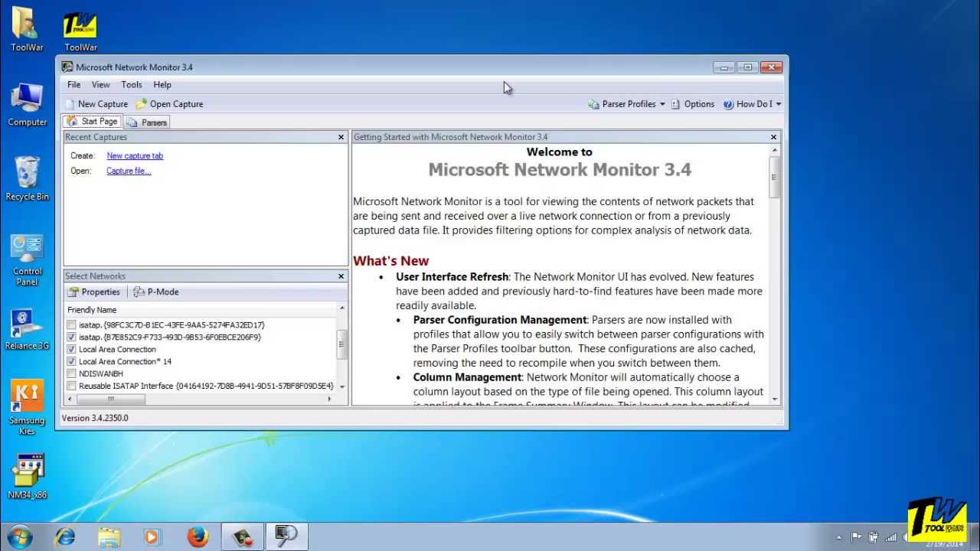Screen dimensions: 980x551
Task: Select the Recycle Bin desktop icon
Action: [27, 179]
